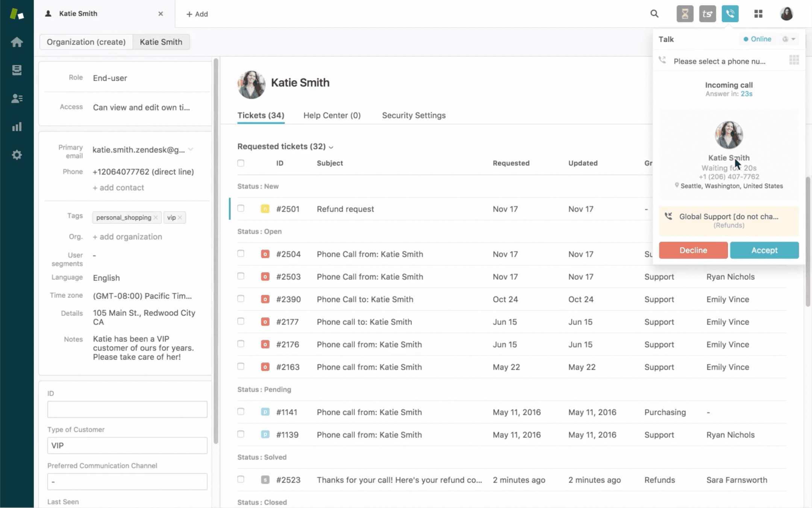Viewport: 812px width, 508px height.
Task: Open the Timer/hourglass tool
Action: point(685,14)
